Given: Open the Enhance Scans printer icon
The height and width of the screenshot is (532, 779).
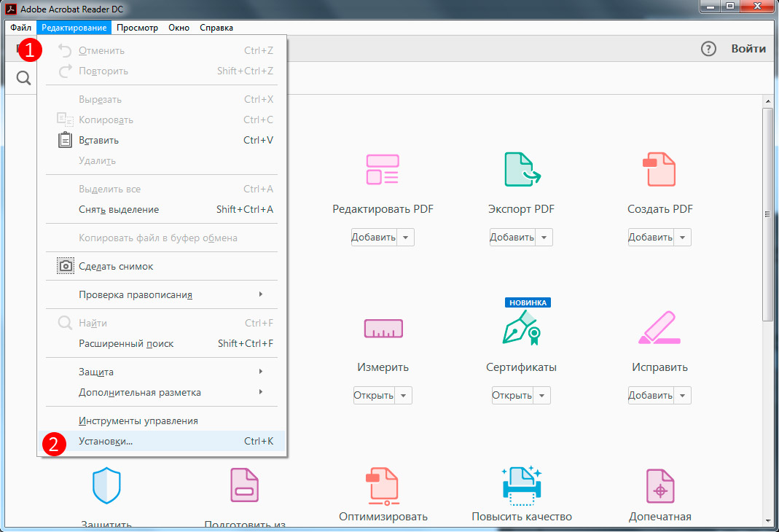Looking at the screenshot, I should (x=521, y=485).
